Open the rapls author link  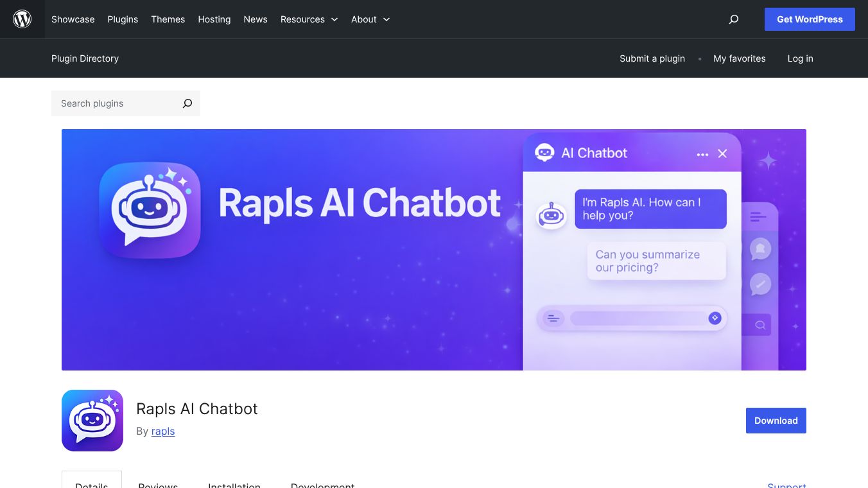point(163,431)
